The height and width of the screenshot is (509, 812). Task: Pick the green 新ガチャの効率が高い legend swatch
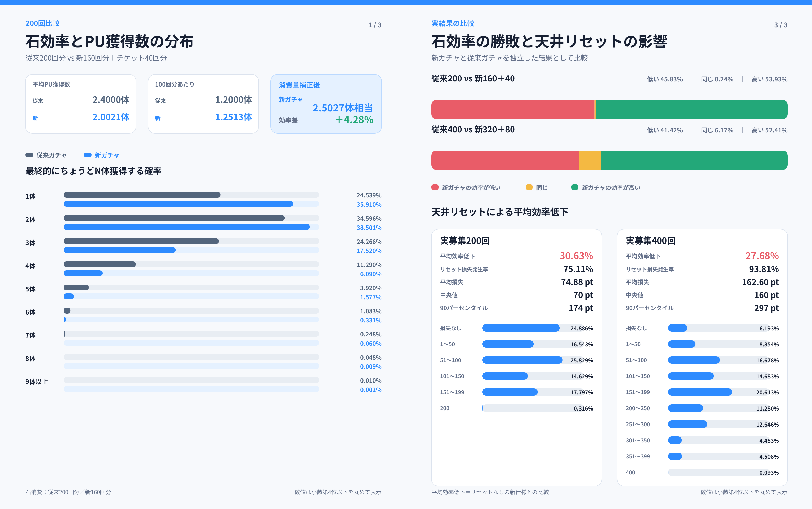575,187
